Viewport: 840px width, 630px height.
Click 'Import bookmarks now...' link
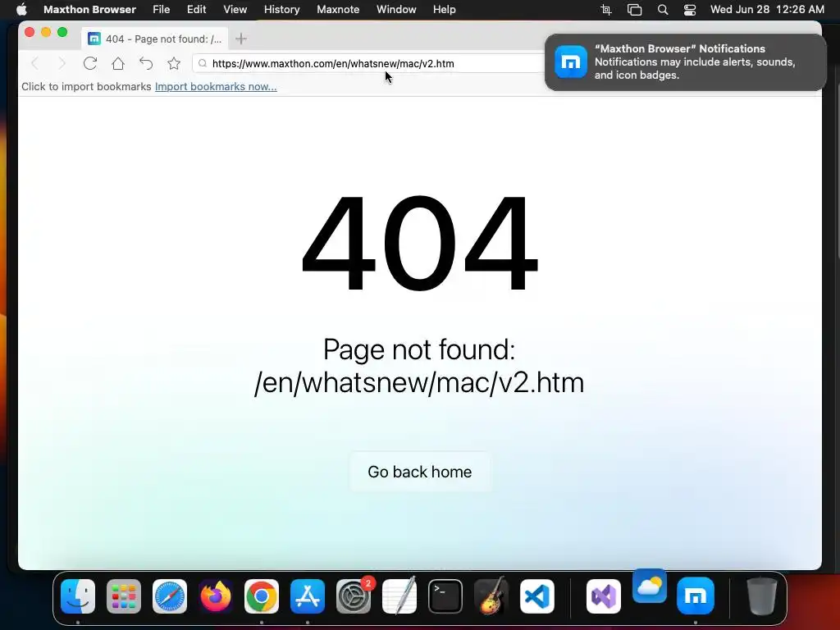[x=216, y=87]
